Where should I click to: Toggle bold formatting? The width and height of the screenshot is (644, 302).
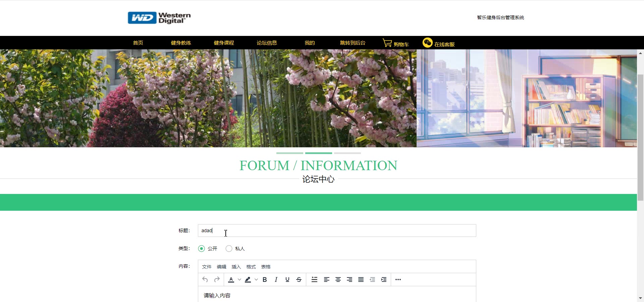[x=265, y=280]
